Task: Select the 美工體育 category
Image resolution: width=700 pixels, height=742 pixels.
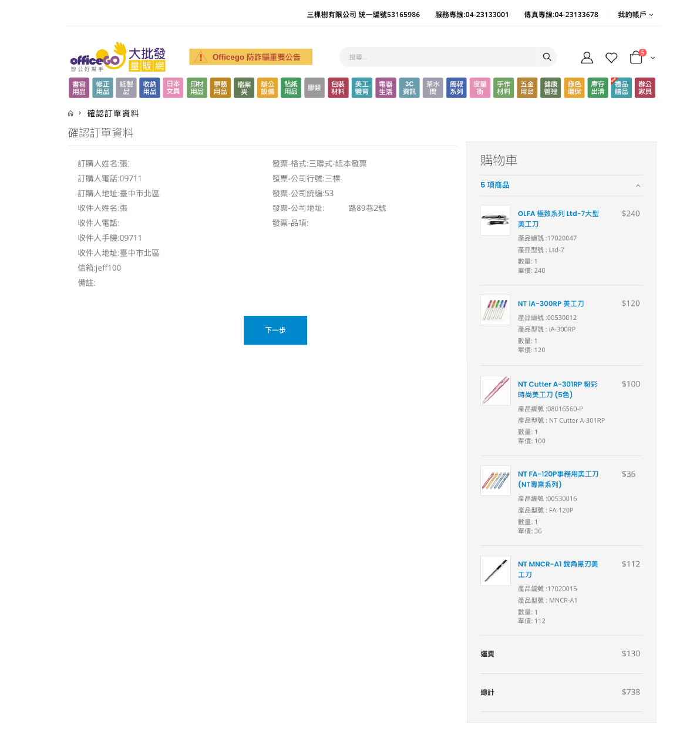Action: point(362,88)
